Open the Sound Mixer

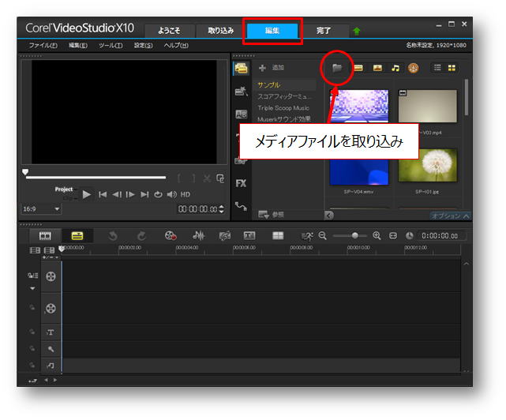tap(198, 236)
